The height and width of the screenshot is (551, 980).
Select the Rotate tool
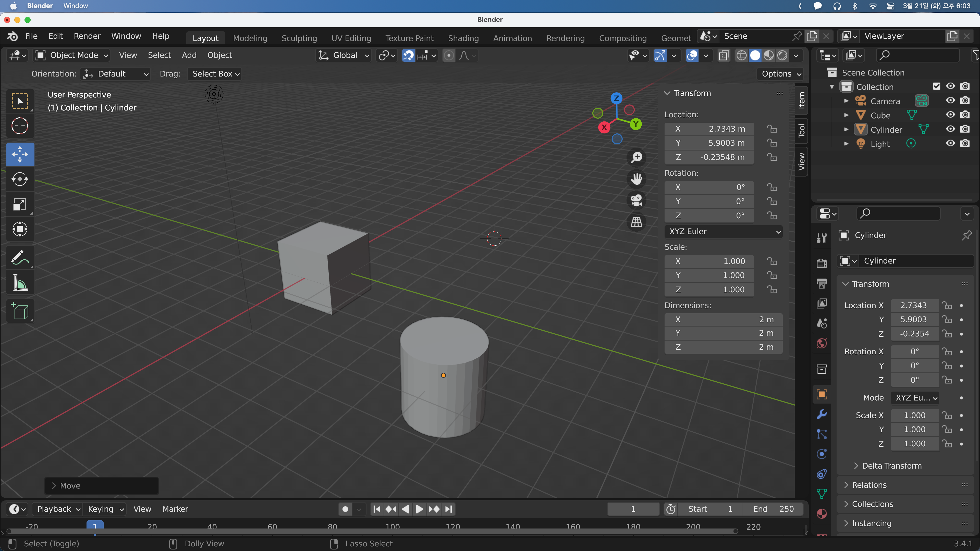(x=20, y=179)
